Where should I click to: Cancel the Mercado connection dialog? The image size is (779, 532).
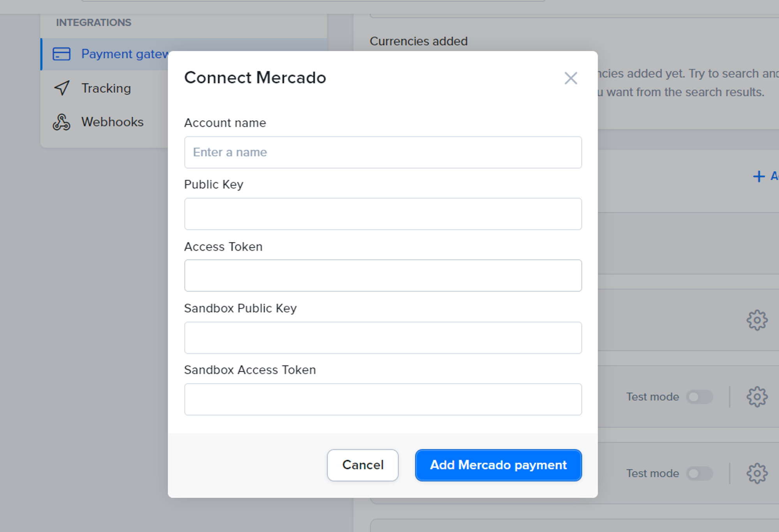pyautogui.click(x=363, y=465)
